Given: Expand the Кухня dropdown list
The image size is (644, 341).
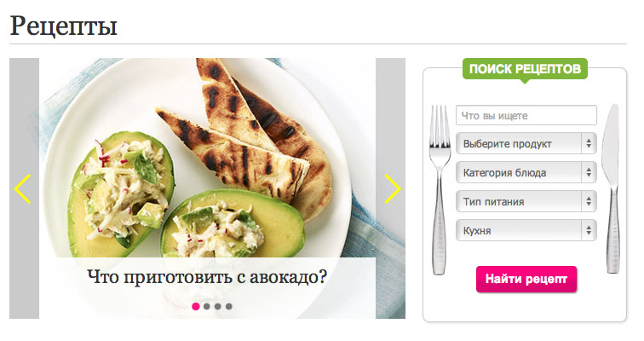Looking at the screenshot, I should coord(526,230).
